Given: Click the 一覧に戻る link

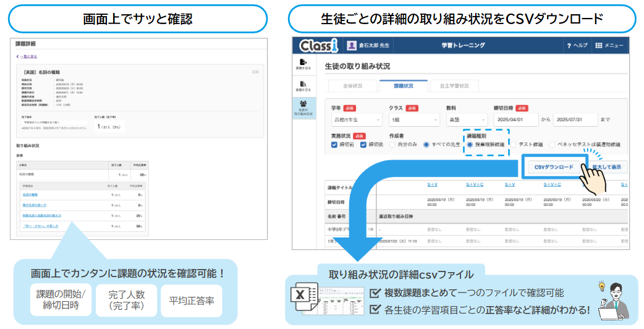Looking at the screenshot, I should 29,57.
